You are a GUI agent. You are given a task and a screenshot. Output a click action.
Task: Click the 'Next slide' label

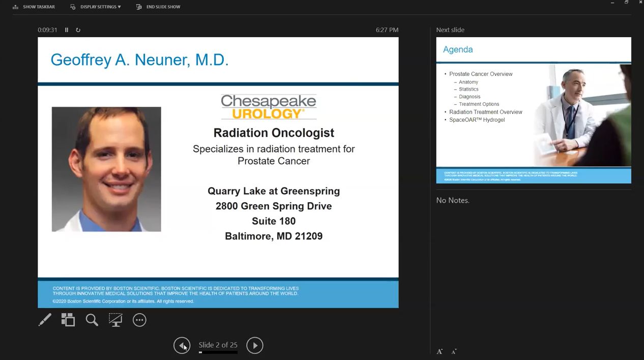tap(450, 30)
